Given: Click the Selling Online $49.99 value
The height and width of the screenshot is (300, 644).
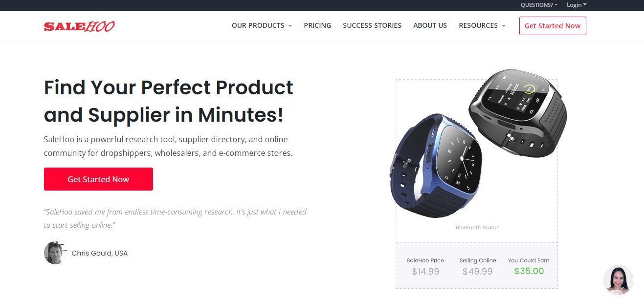Looking at the screenshot, I should [x=478, y=271].
